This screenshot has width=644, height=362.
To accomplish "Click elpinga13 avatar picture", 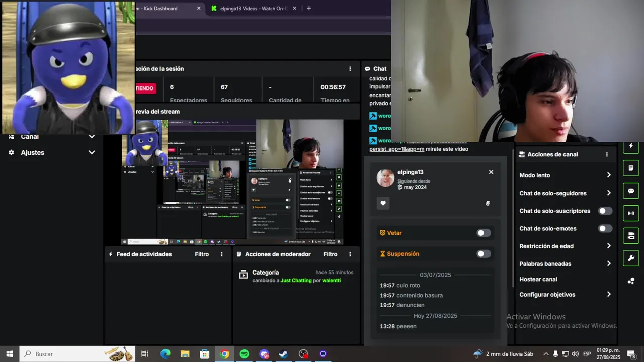I will point(385,178).
